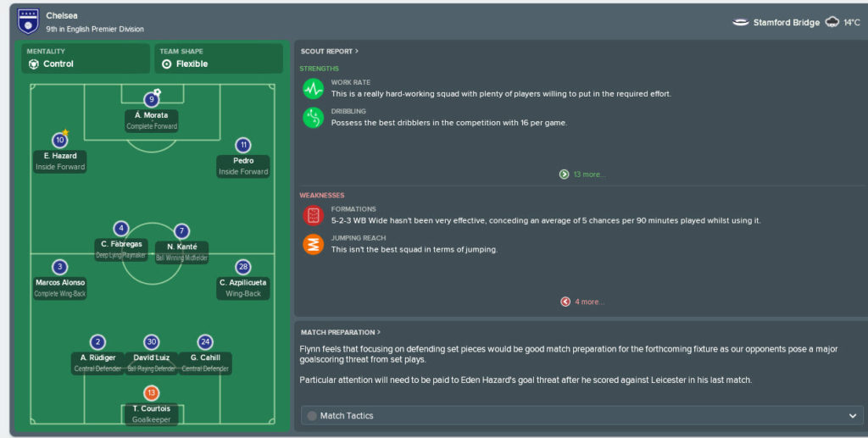Image resolution: width=868 pixels, height=438 pixels.
Task: Click the Stamford Bridge stadium icon
Action: pyautogui.click(x=741, y=23)
